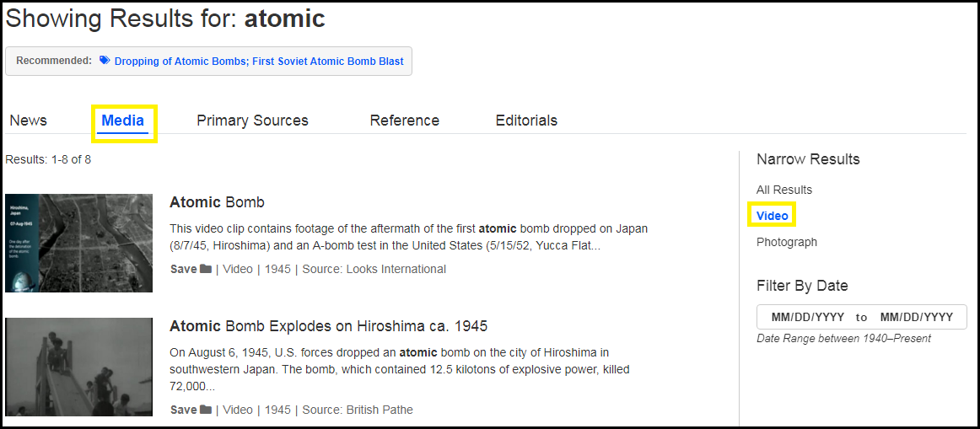Show All Results in Narrow Results
Image resolution: width=980 pixels, height=429 pixels.
(x=784, y=190)
